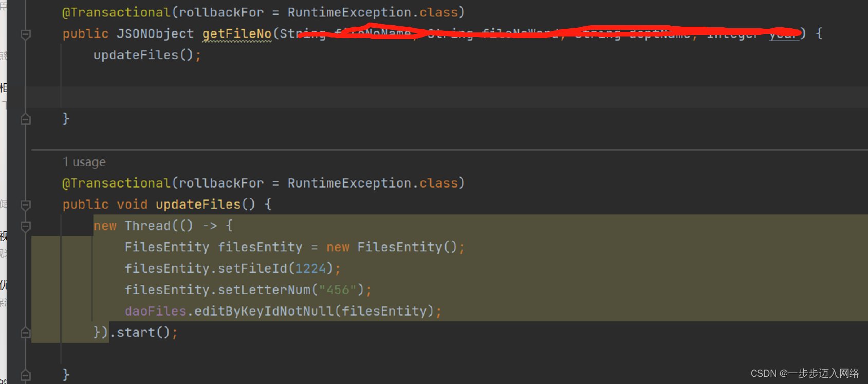Open the '1 usage' inlay hint
868x384 pixels.
point(84,162)
